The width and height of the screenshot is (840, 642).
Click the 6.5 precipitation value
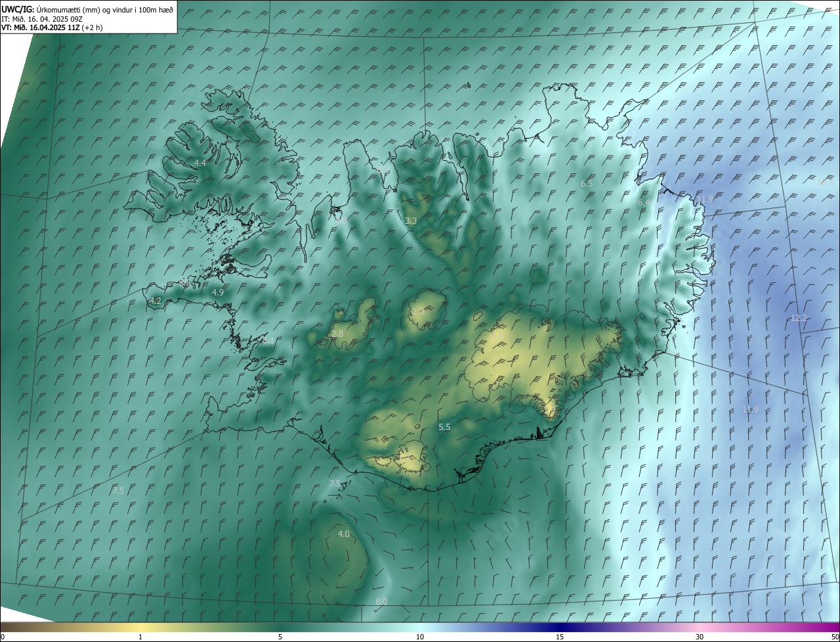(x=587, y=184)
